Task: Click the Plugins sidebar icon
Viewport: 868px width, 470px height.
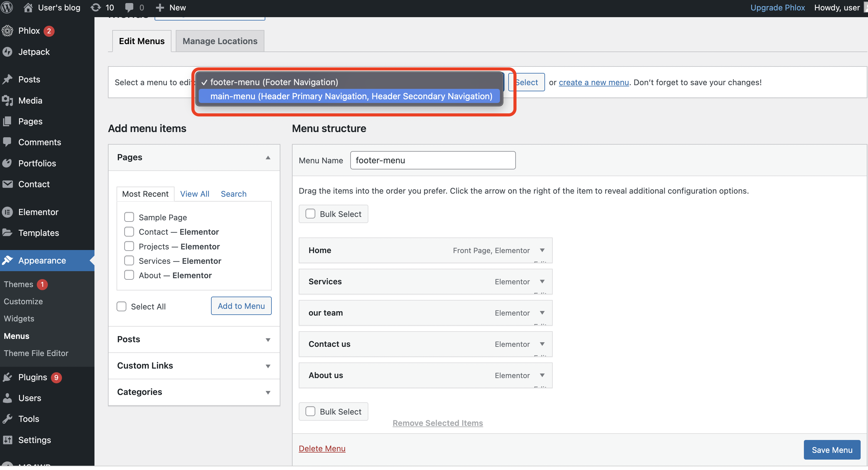Action: [x=7, y=377]
